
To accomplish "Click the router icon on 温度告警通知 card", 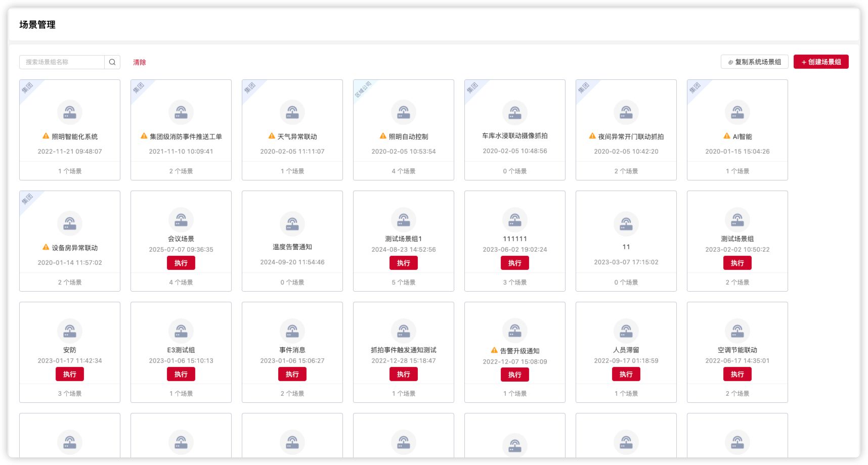I will (292, 224).
